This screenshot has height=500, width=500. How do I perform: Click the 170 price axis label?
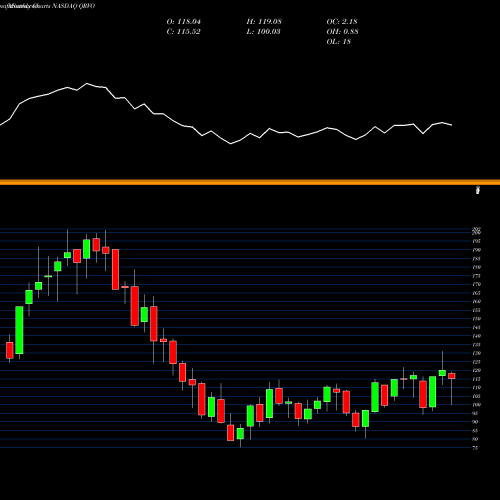click(x=476, y=284)
